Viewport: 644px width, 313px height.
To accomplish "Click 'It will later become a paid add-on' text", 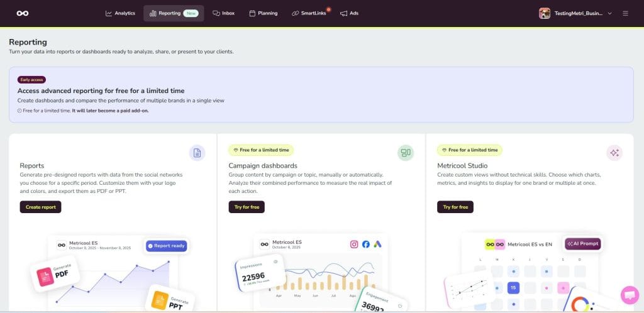I will pyautogui.click(x=111, y=111).
